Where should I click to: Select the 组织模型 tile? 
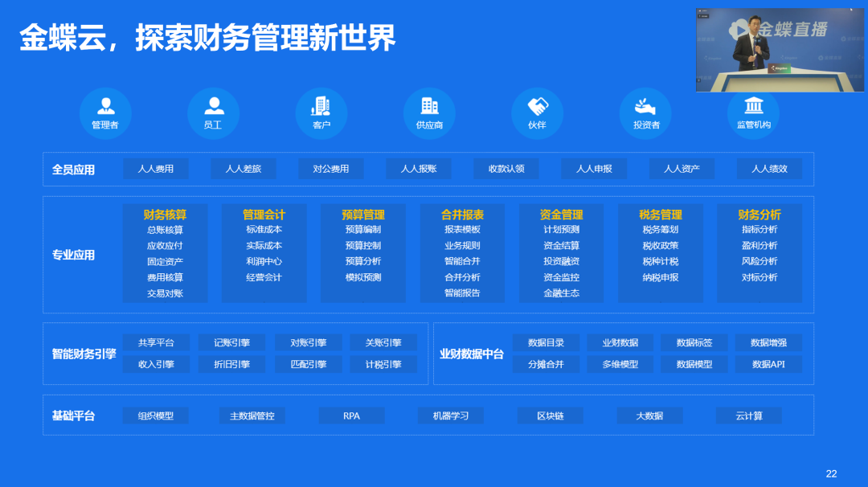click(156, 415)
